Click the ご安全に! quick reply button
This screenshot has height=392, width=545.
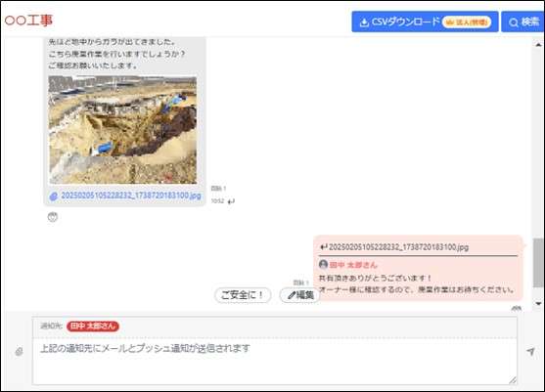243,295
